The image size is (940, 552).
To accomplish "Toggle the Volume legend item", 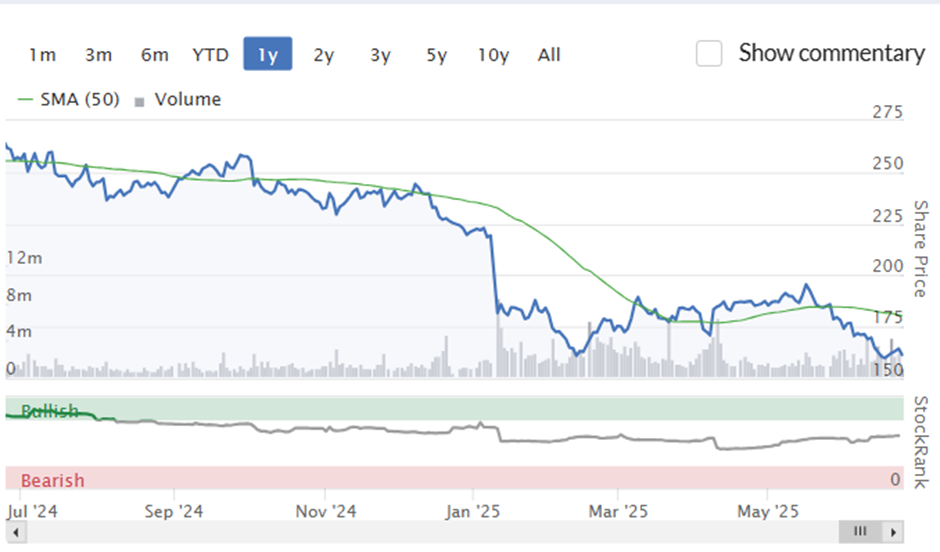I will (179, 99).
